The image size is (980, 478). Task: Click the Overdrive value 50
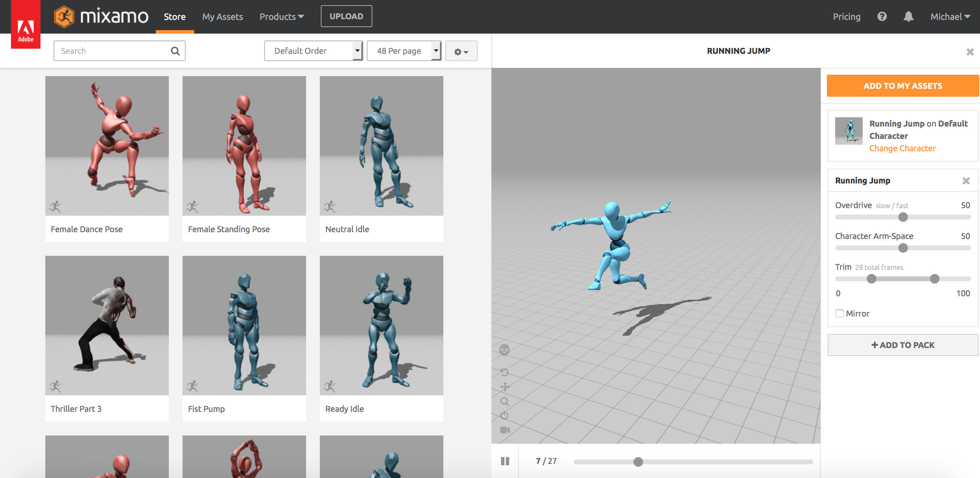[x=965, y=205]
